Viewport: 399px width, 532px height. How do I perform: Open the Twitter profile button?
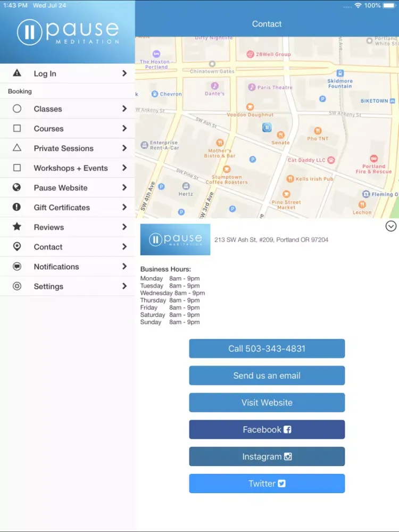pos(267,484)
